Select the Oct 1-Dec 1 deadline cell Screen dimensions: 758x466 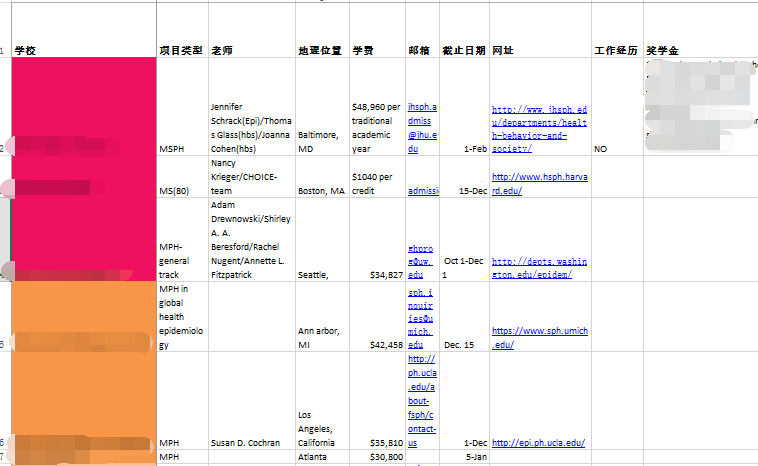465,239
